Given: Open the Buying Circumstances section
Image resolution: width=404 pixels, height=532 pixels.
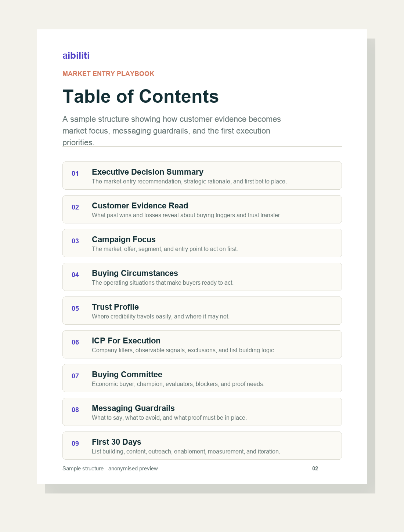Looking at the screenshot, I should [202, 277].
